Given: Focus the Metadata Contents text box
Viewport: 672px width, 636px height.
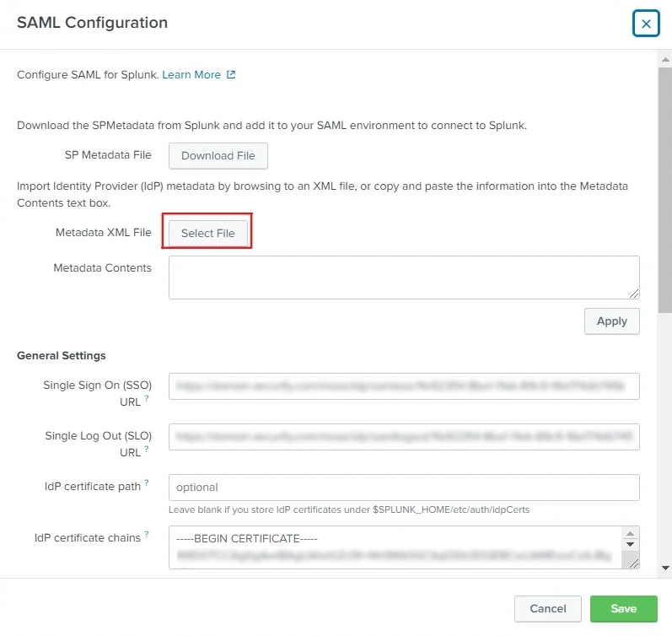Looking at the screenshot, I should pyautogui.click(x=403, y=277).
